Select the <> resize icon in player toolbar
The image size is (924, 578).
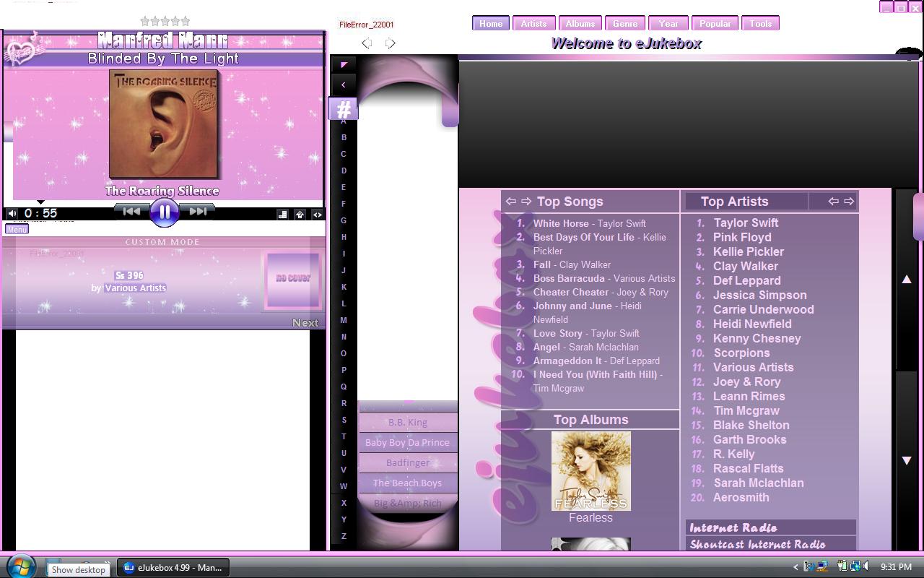[x=318, y=215]
